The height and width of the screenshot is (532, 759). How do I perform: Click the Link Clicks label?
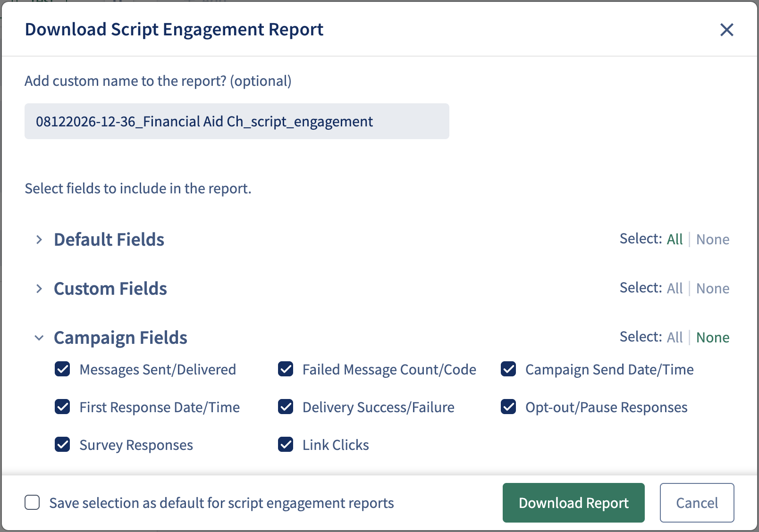coord(336,445)
